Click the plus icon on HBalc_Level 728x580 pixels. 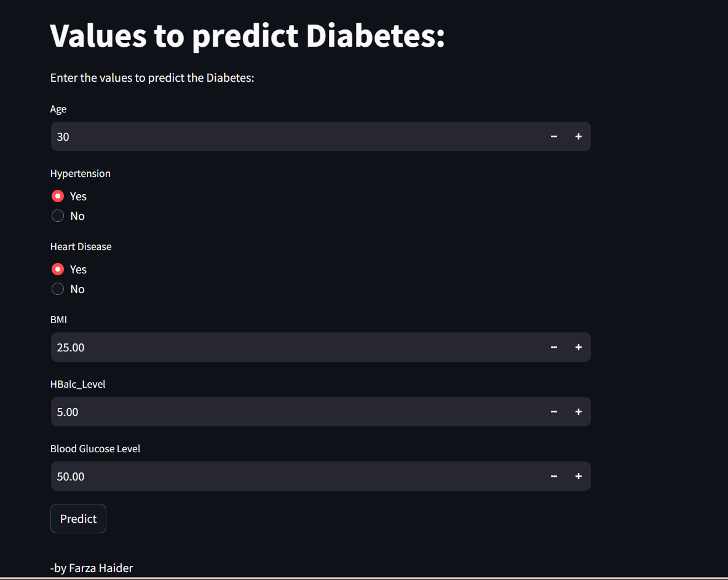point(578,412)
